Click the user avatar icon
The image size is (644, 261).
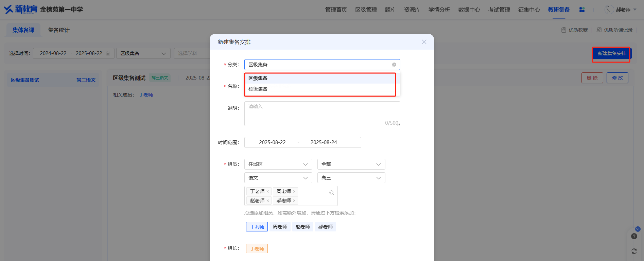[x=609, y=10]
